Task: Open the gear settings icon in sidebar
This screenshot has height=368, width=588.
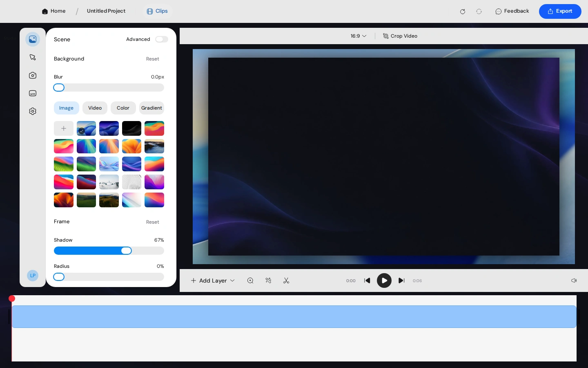Action: [x=33, y=111]
